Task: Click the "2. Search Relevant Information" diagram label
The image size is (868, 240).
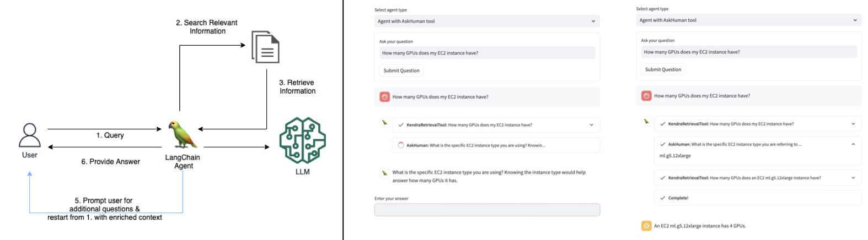Action: click(x=207, y=26)
